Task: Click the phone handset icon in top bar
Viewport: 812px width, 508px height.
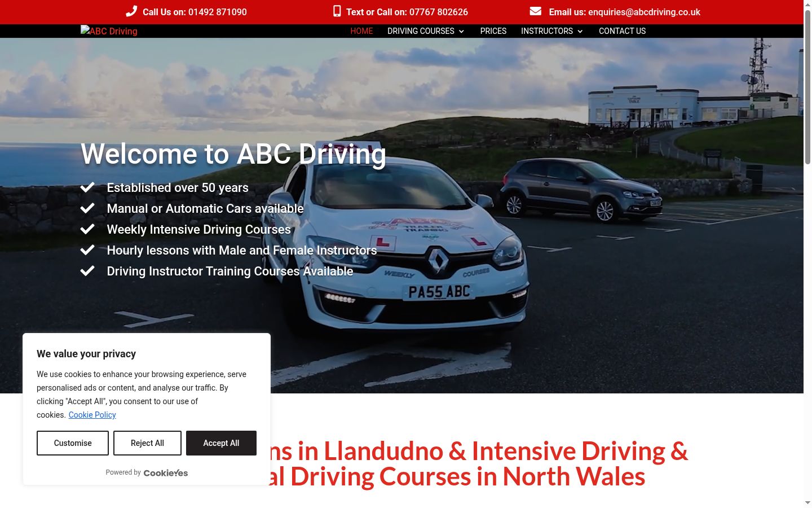Action: coord(131,11)
